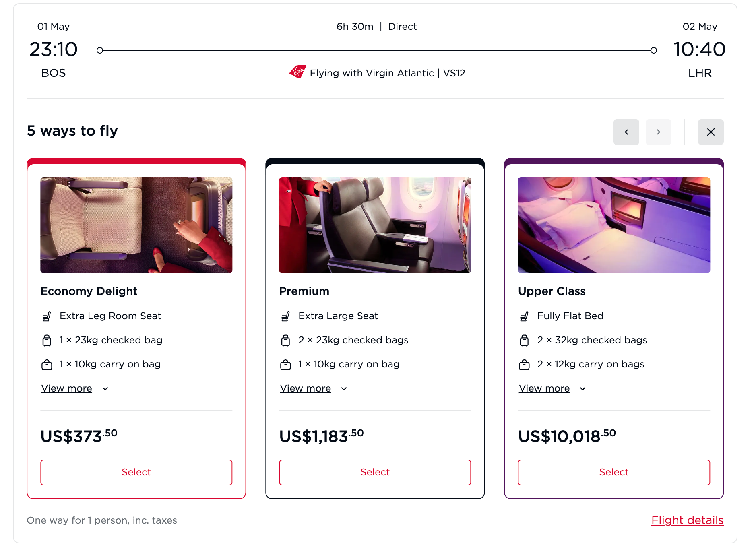Click the carry-on bag icon under Upper Class
Viewport: 756px width, 545px height.
525,364
